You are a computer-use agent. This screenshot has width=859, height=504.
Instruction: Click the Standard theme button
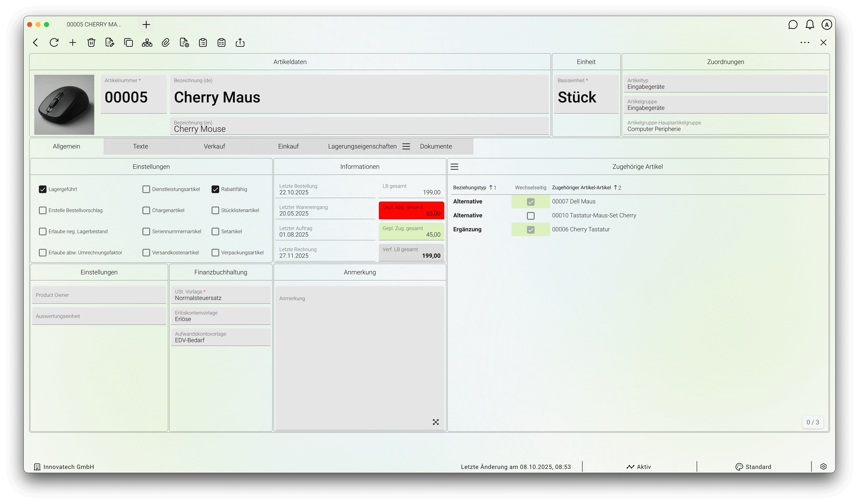(x=753, y=467)
